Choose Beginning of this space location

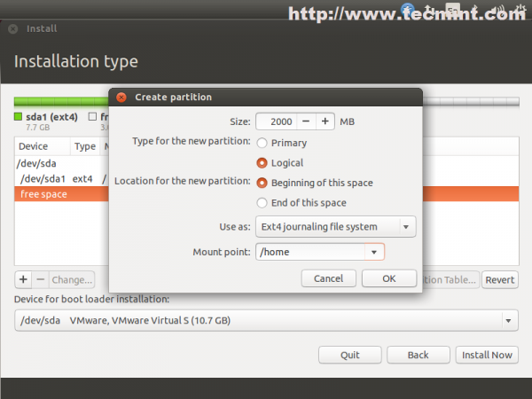(262, 183)
